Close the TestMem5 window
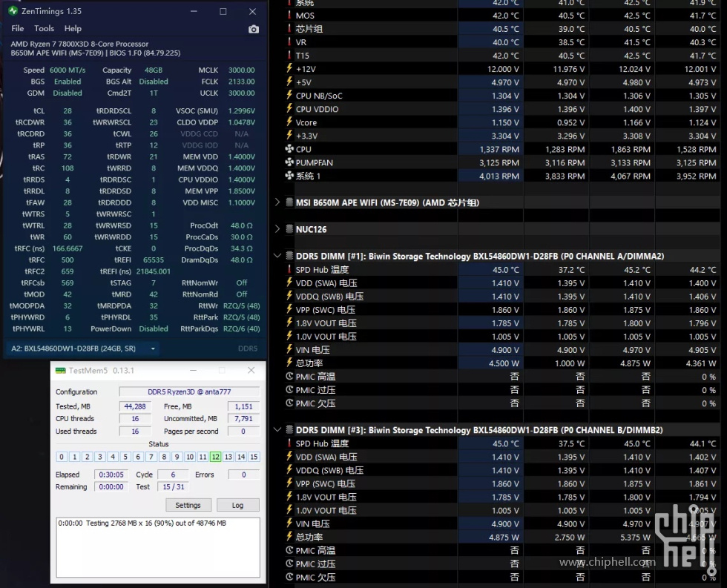Screen dimensions: 727x588 [x=251, y=370]
